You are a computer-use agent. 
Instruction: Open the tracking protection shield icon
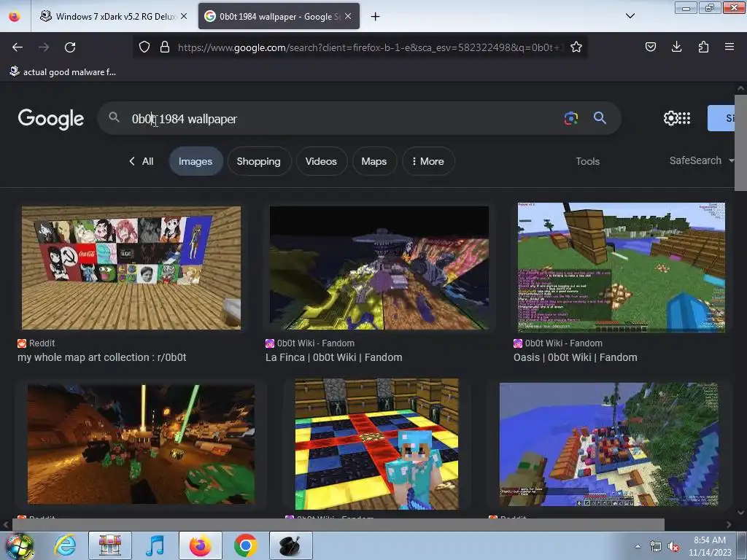tap(144, 47)
